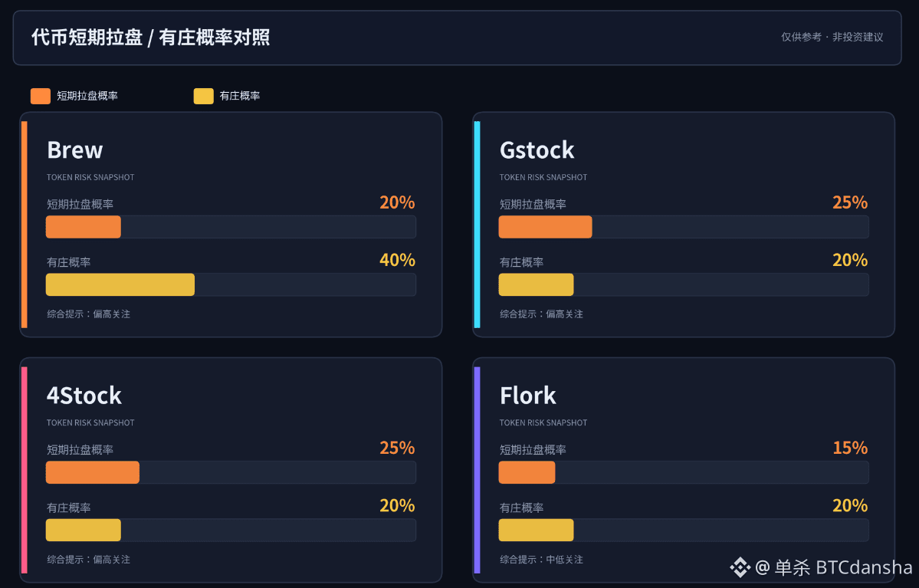The height and width of the screenshot is (588, 919).
Task: Click 4Stock's yellow 有庄概率 bar
Action: click(x=84, y=530)
